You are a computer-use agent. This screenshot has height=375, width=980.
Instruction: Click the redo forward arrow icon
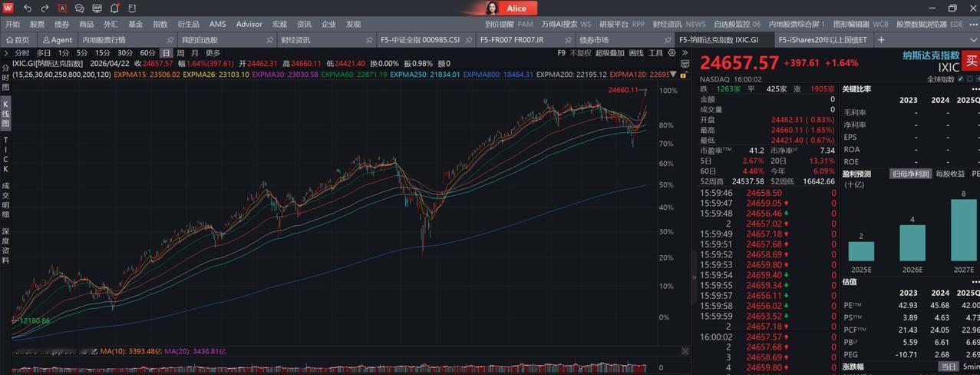pyautogui.click(x=45, y=8)
